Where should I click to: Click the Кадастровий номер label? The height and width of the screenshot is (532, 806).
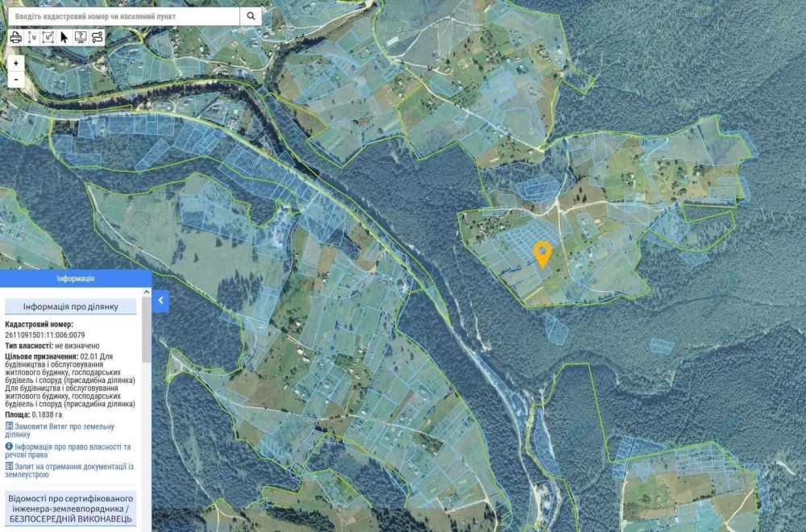tap(39, 324)
